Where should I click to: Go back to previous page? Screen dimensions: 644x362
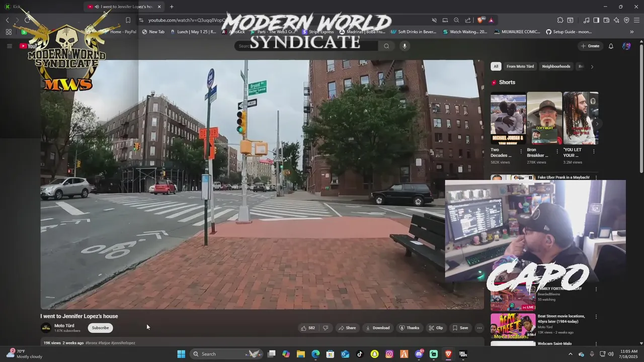click(7, 20)
